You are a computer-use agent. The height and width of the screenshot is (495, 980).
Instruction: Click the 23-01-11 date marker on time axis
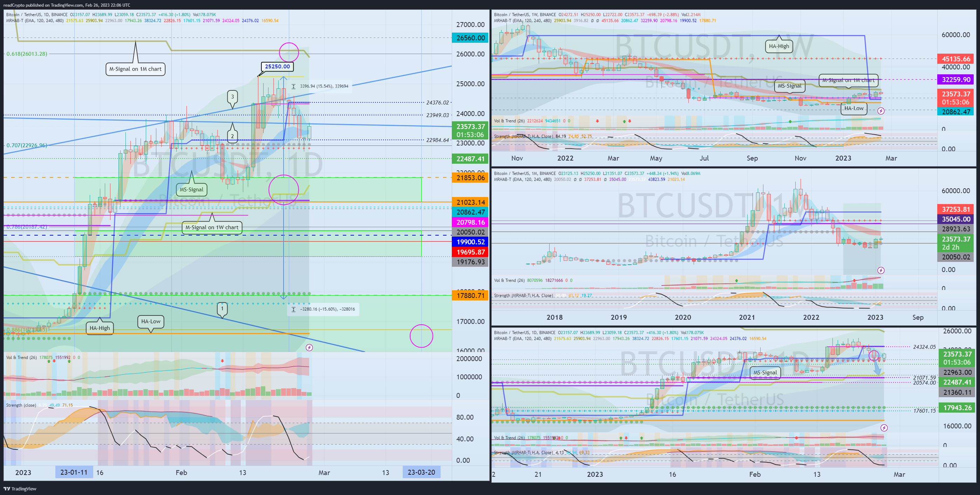coord(74,472)
